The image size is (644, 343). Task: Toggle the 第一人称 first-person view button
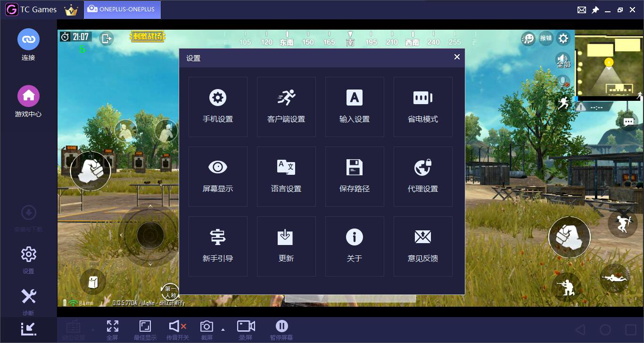(170, 291)
